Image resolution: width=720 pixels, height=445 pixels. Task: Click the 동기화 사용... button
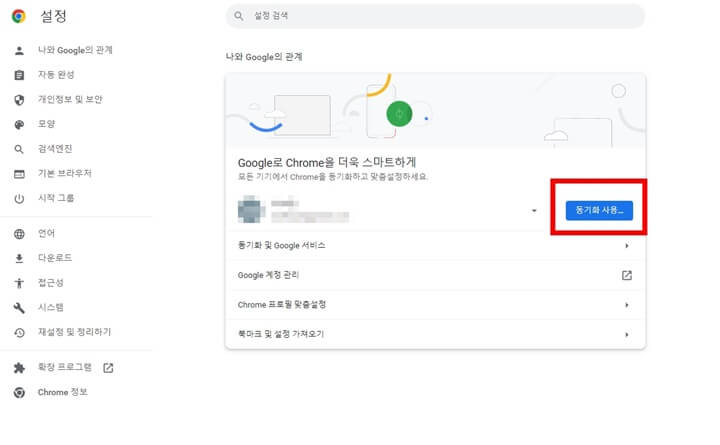click(x=599, y=210)
